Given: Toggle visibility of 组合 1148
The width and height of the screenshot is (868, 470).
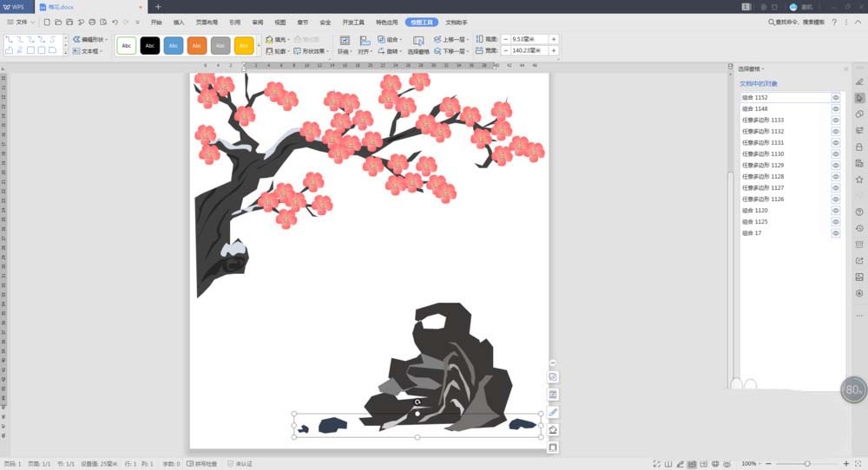Looking at the screenshot, I should click(836, 109).
